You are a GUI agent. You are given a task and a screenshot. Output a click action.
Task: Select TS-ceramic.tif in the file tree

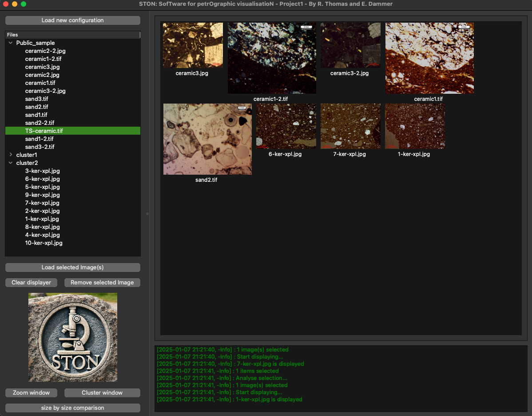click(x=44, y=131)
